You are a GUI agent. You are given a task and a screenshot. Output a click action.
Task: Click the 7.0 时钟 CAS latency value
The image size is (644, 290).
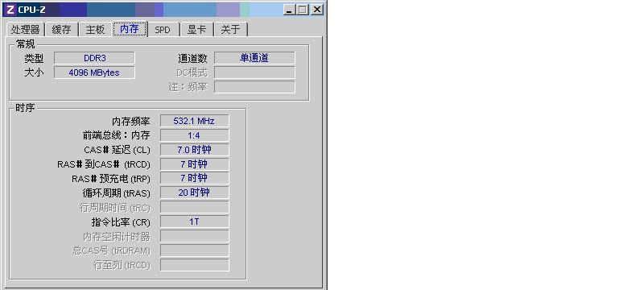click(x=194, y=150)
